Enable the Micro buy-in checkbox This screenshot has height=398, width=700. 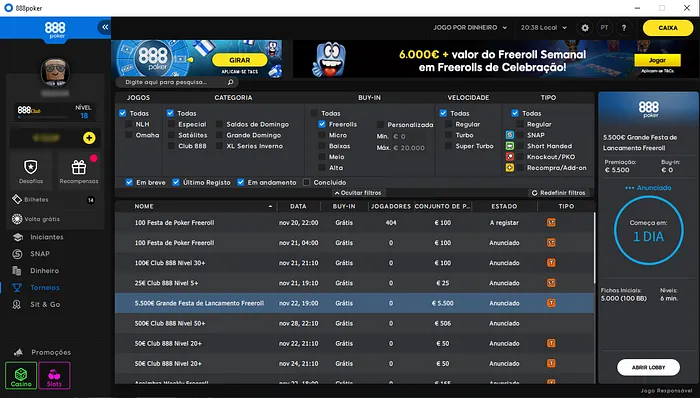(321, 135)
